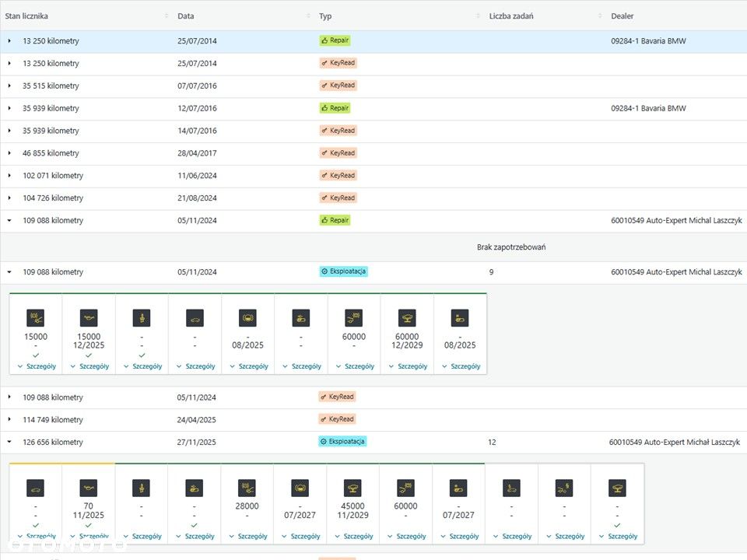Sort by Data column header
The image size is (747, 560).
click(x=186, y=16)
